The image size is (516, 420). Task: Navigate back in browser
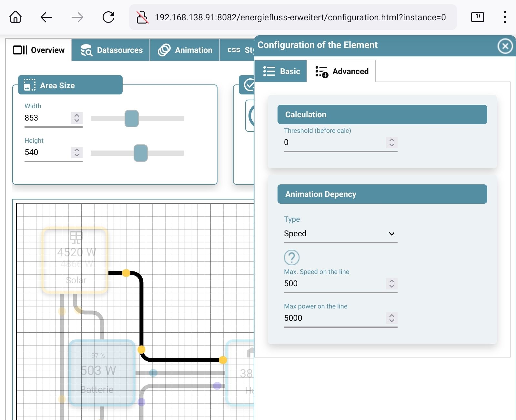(46, 17)
